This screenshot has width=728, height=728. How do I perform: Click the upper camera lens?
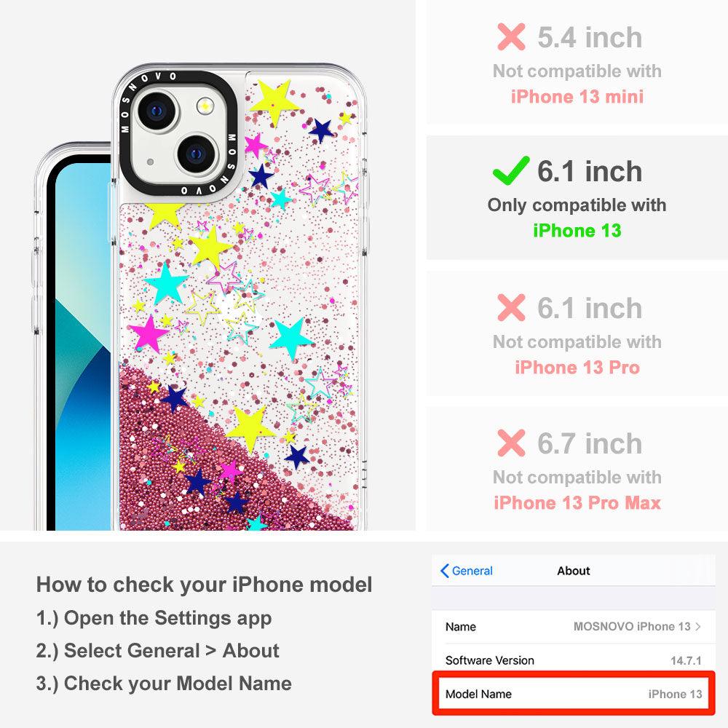[x=157, y=111]
